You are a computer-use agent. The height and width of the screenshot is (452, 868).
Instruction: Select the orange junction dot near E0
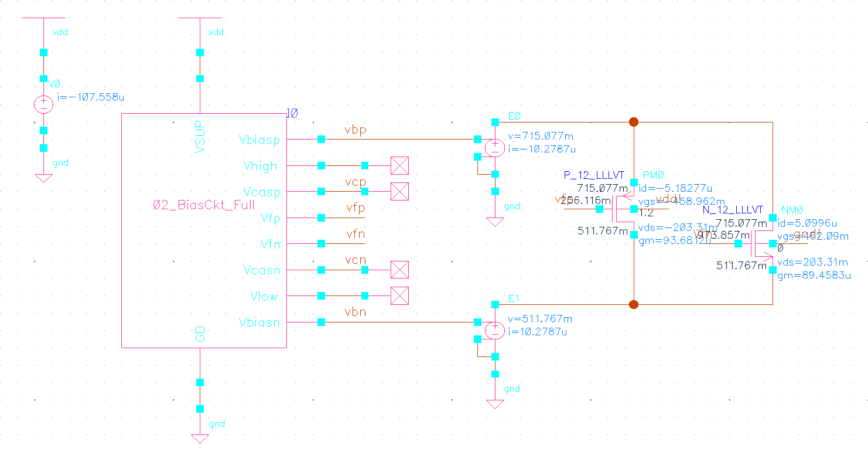tap(634, 122)
